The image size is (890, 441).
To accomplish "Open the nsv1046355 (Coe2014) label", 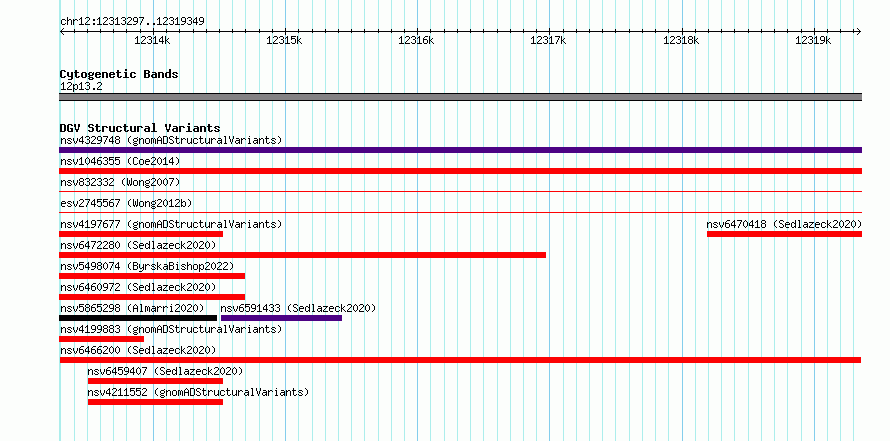I will click(x=120, y=161).
